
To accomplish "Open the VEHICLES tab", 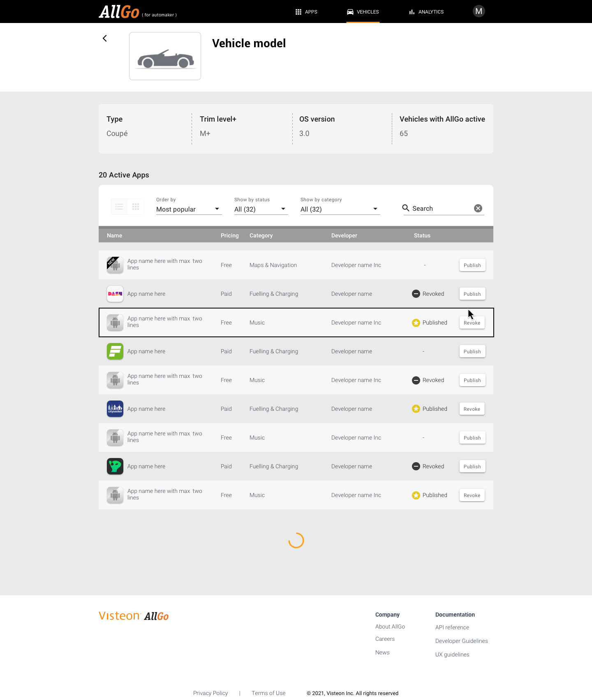I will [x=363, y=12].
